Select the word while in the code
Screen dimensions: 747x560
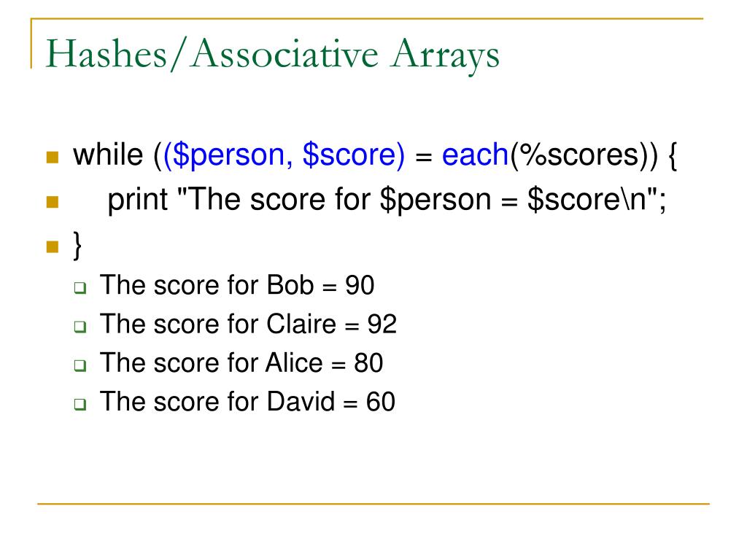pyautogui.click(x=108, y=155)
